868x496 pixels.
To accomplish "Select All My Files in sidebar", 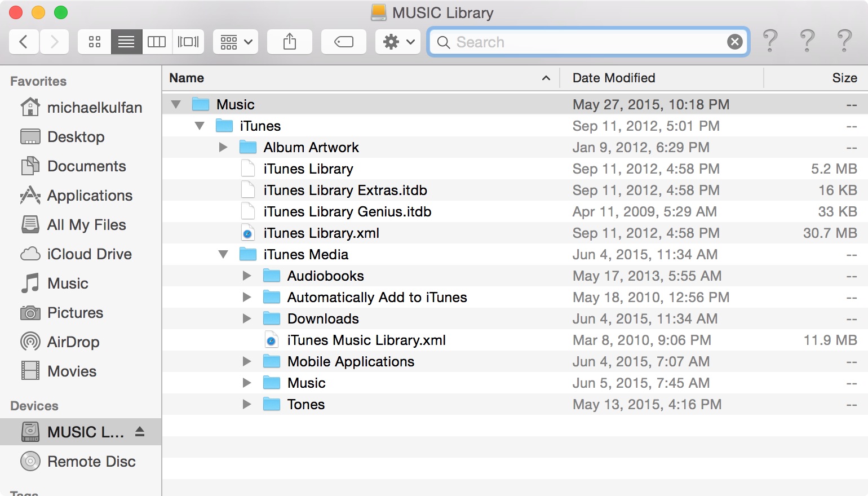I will click(x=81, y=225).
